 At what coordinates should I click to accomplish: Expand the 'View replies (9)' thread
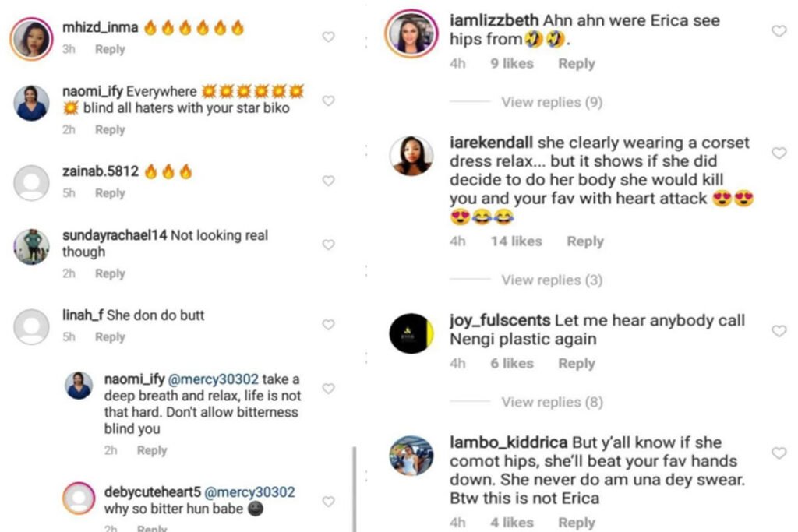tap(552, 102)
